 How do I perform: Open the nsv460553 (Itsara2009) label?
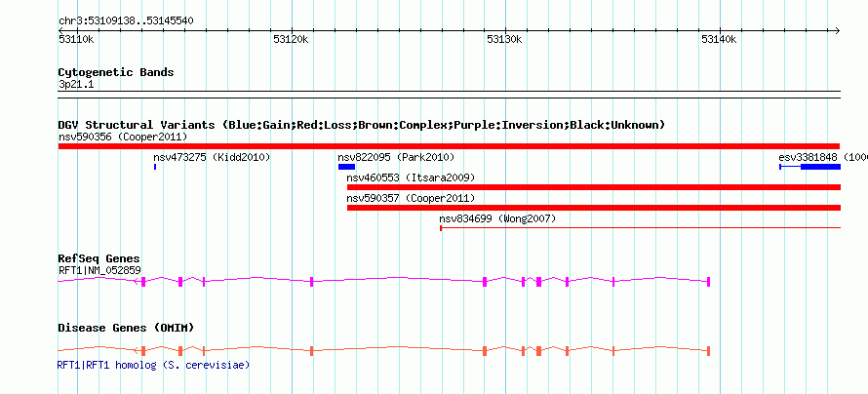[x=411, y=177]
